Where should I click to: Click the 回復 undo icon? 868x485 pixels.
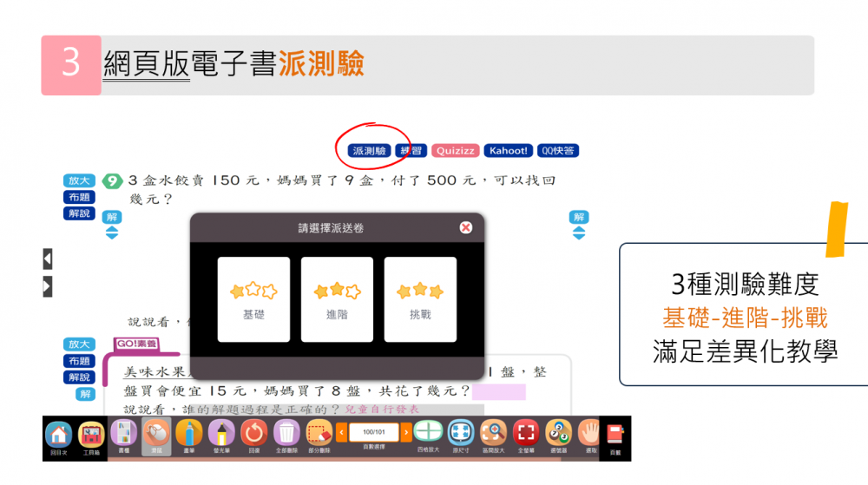[x=253, y=436]
